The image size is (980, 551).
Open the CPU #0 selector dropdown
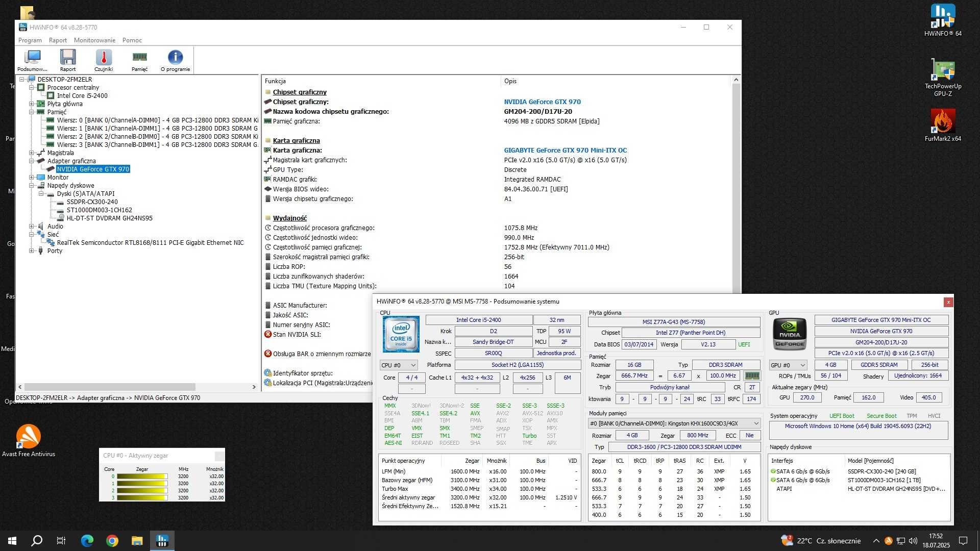[399, 365]
